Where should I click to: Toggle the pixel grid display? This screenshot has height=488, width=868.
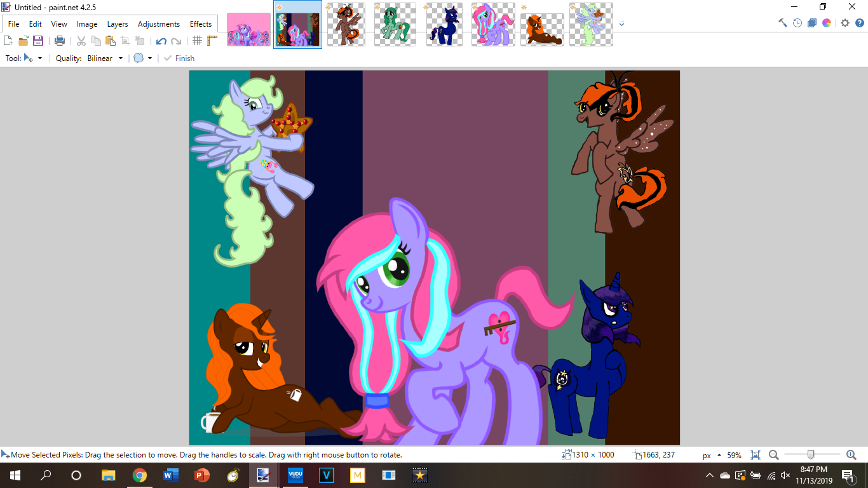pos(198,41)
